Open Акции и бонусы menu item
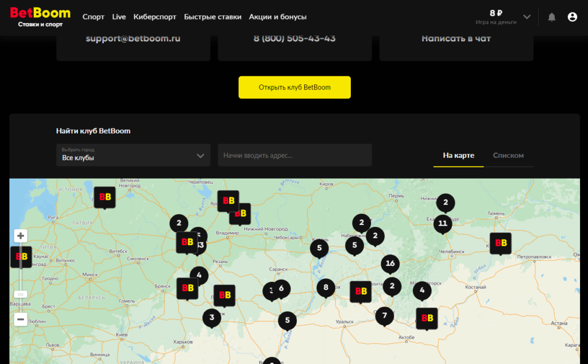Image resolution: width=588 pixels, height=364 pixels. [277, 17]
